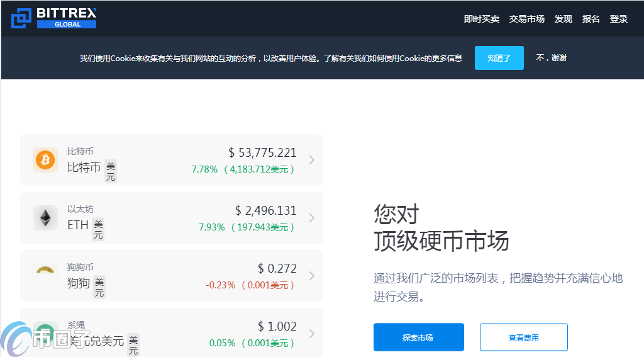Click the green Tether coin icon
The image size is (644, 357).
click(x=45, y=332)
